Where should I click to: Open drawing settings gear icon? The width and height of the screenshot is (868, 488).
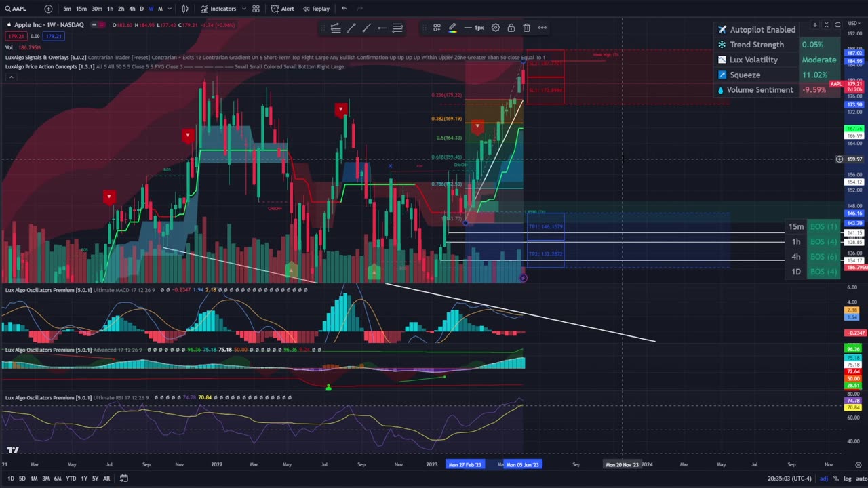click(496, 28)
